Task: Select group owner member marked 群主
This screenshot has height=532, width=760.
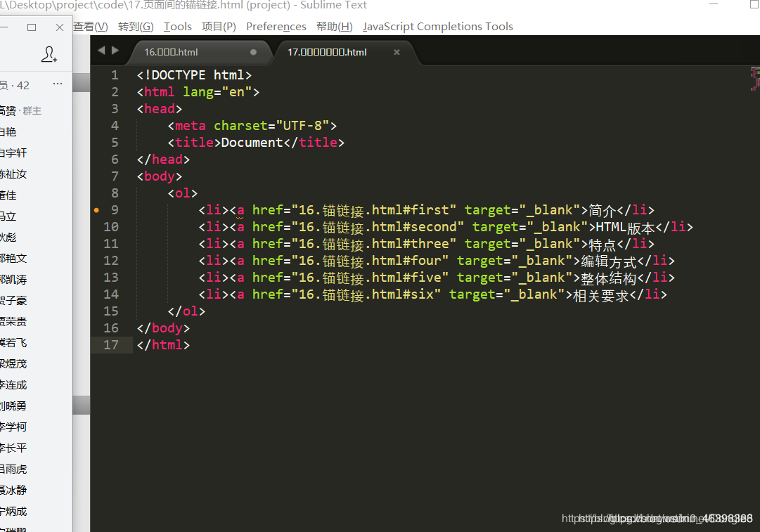Action: coord(20,111)
